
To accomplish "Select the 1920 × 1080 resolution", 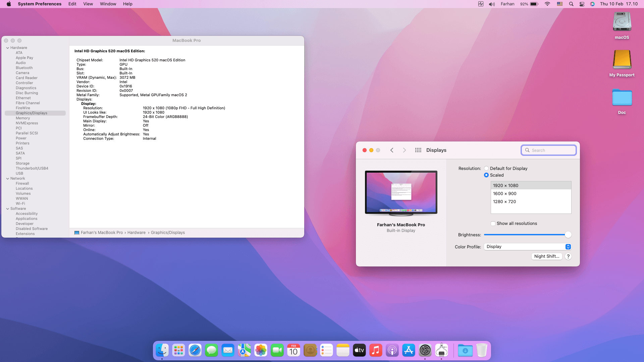I will (531, 185).
